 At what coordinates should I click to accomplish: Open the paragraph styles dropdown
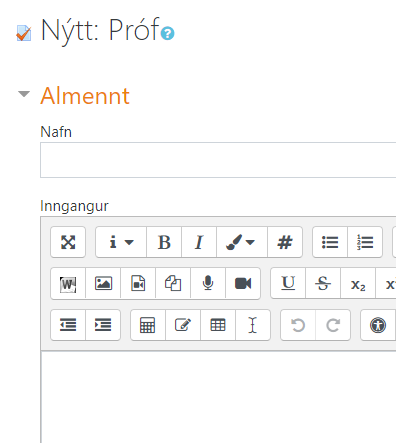[121, 242]
